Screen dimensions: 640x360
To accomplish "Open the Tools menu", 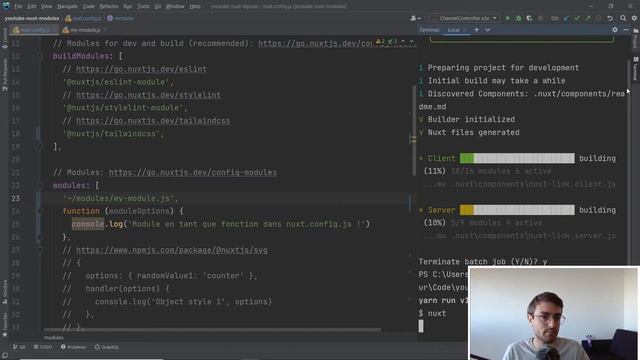I will [143, 6].
